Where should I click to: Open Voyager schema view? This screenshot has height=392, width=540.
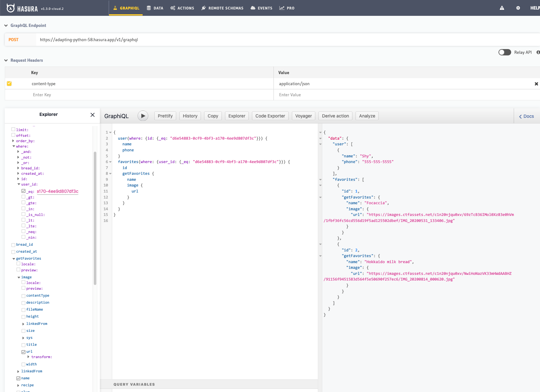coord(304,116)
